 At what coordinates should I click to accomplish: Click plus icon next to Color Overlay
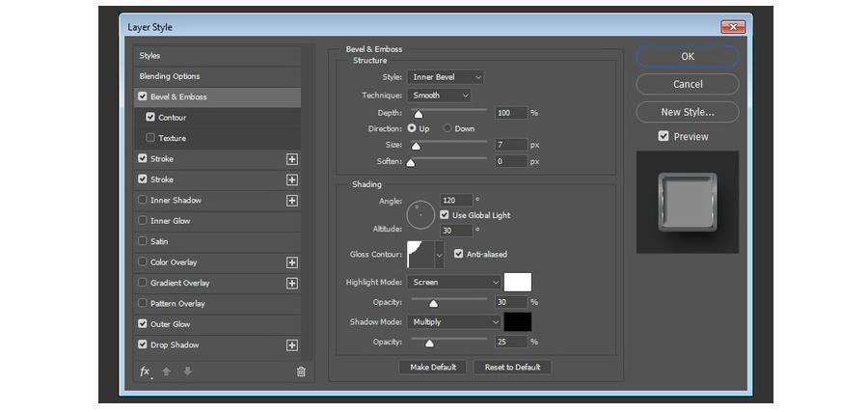click(x=292, y=262)
